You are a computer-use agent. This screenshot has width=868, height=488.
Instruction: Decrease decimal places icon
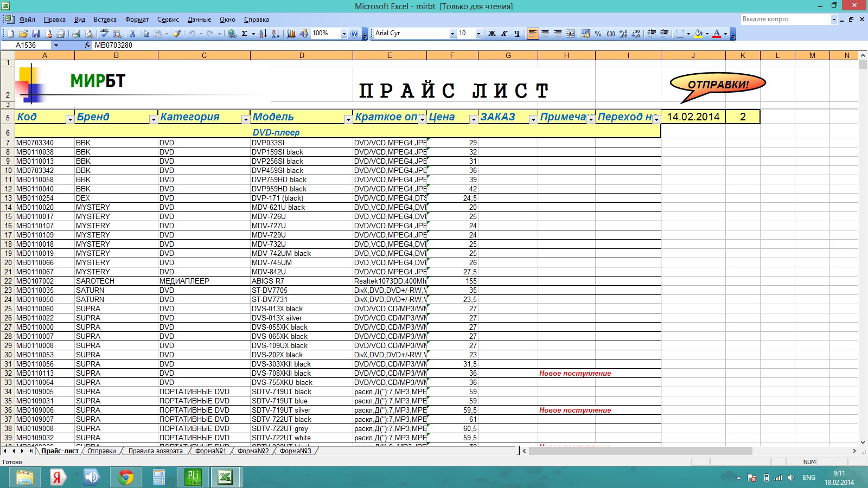(x=636, y=34)
